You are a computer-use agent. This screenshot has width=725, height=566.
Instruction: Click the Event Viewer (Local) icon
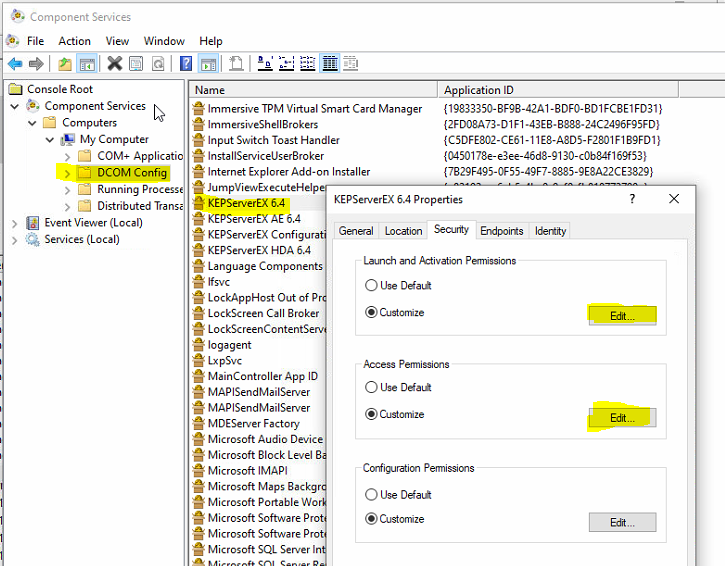coord(33,223)
